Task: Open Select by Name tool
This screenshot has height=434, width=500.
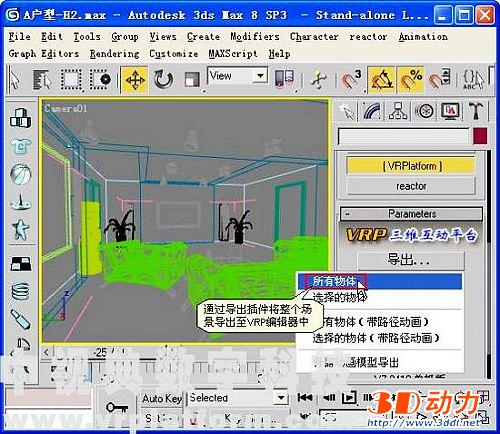Action: (x=42, y=79)
